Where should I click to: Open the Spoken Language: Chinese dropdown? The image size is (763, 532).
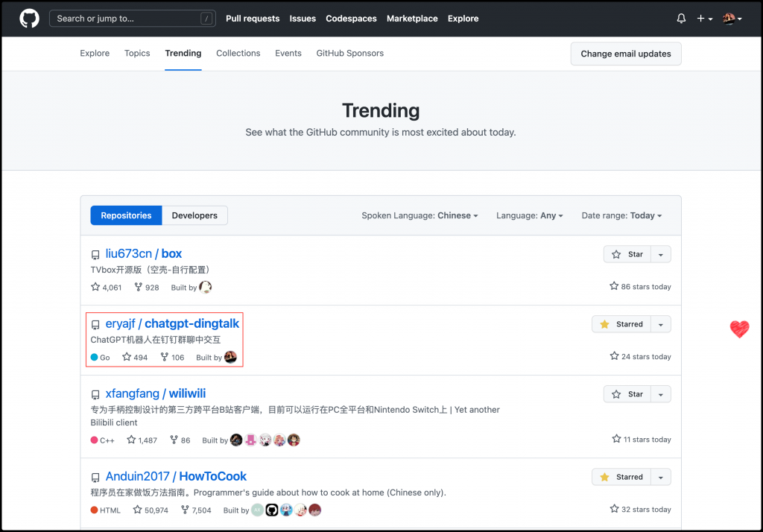(420, 215)
